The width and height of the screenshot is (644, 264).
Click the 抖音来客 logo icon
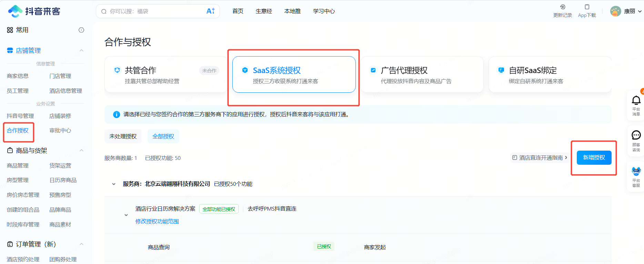click(x=15, y=11)
